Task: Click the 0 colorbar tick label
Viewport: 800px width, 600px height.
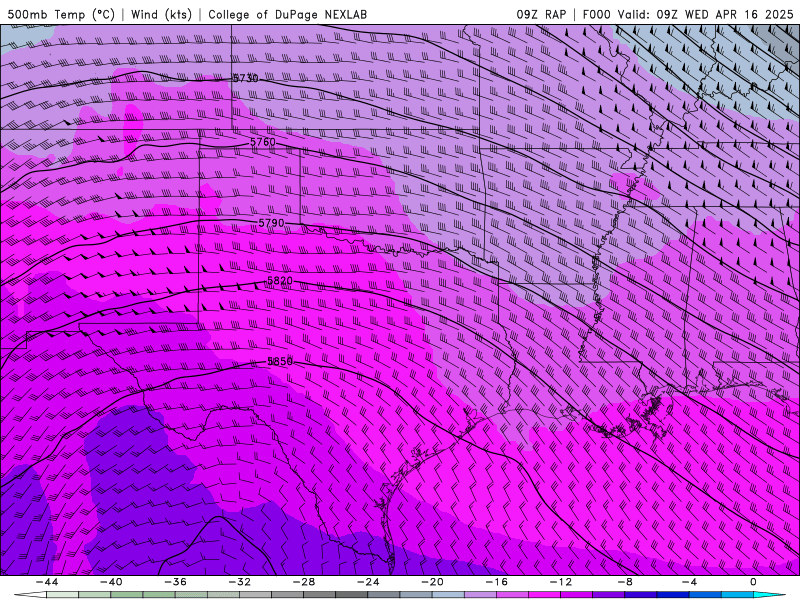Action: [x=753, y=582]
